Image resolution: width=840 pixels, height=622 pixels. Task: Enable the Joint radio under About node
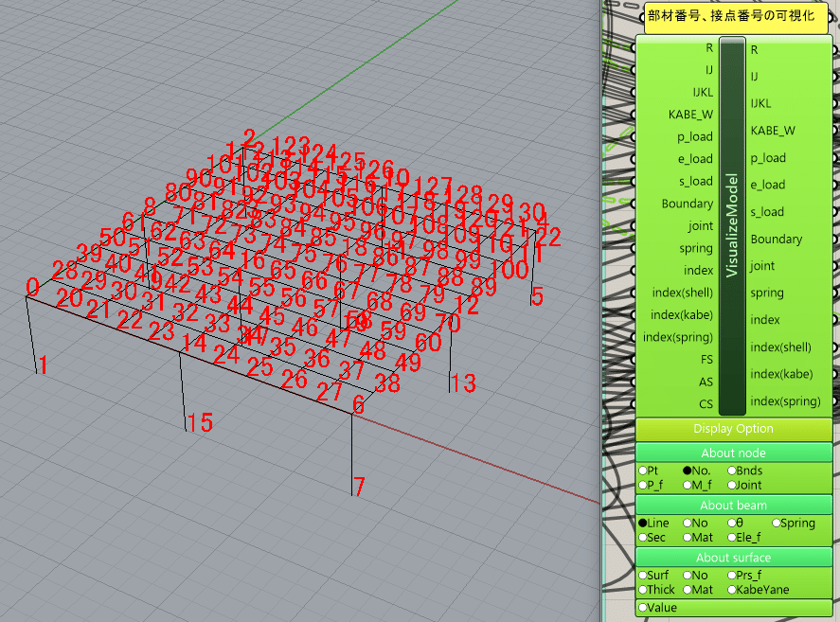731,486
